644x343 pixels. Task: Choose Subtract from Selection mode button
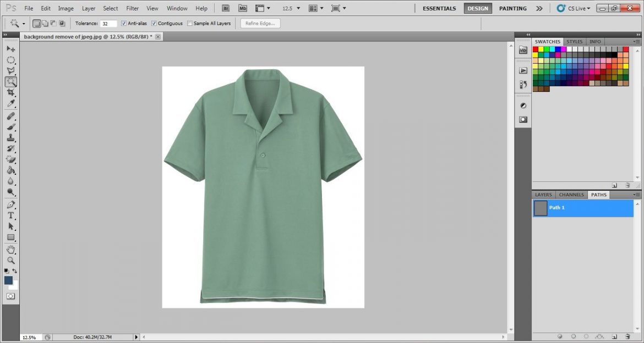(x=53, y=24)
